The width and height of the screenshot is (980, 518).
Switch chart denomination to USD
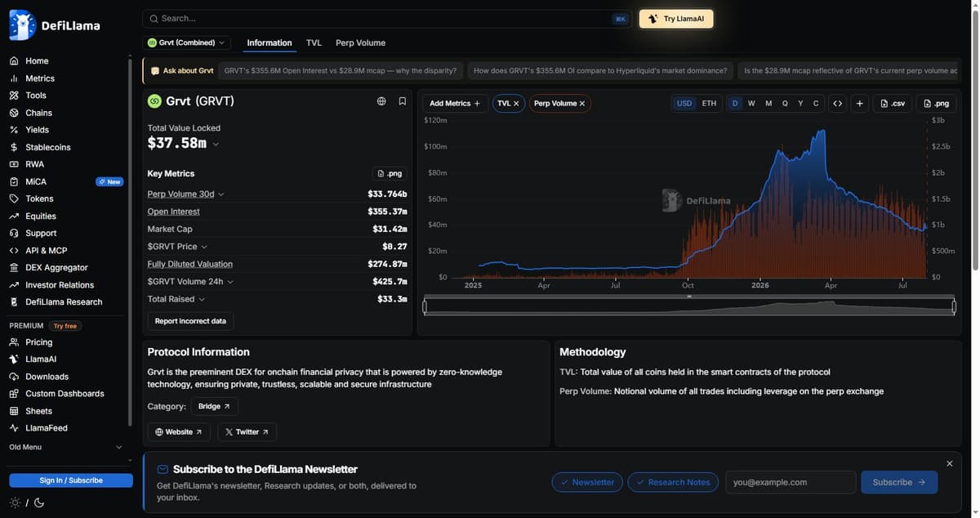click(x=684, y=104)
